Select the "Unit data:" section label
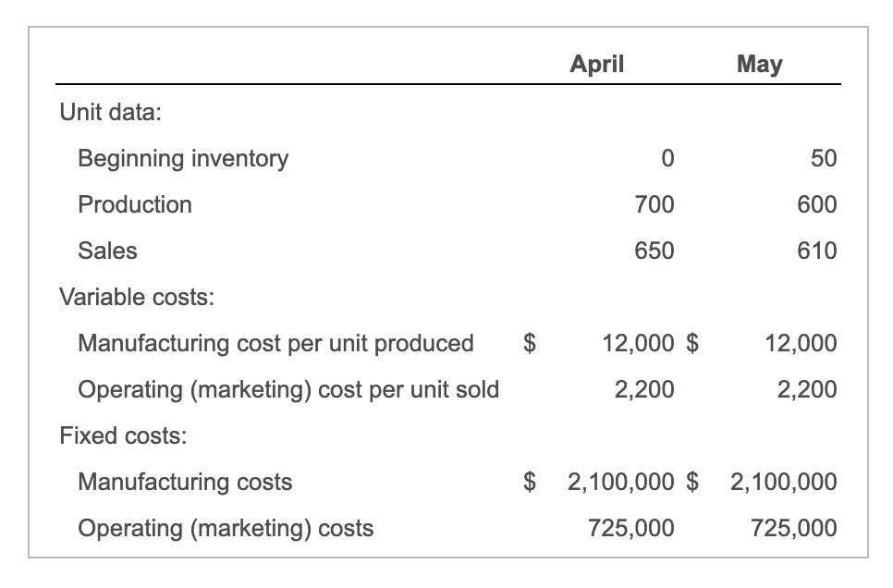 pos(110,113)
